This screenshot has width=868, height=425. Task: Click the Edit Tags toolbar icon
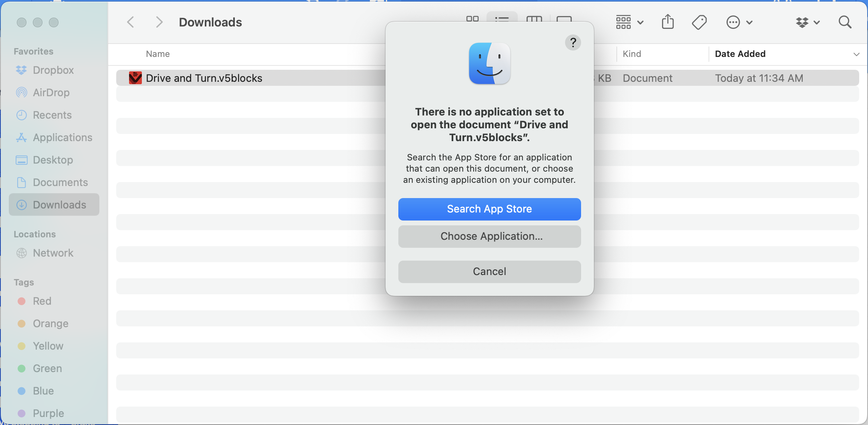tap(699, 22)
